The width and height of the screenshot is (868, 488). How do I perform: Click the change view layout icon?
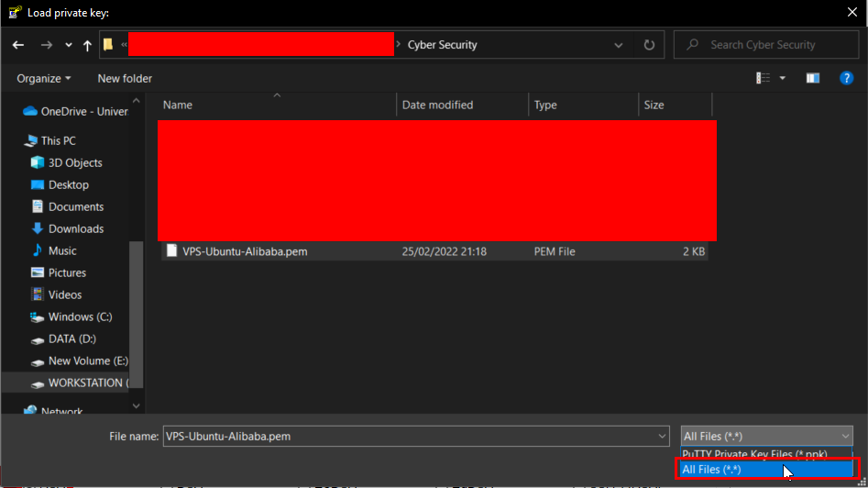tap(763, 79)
